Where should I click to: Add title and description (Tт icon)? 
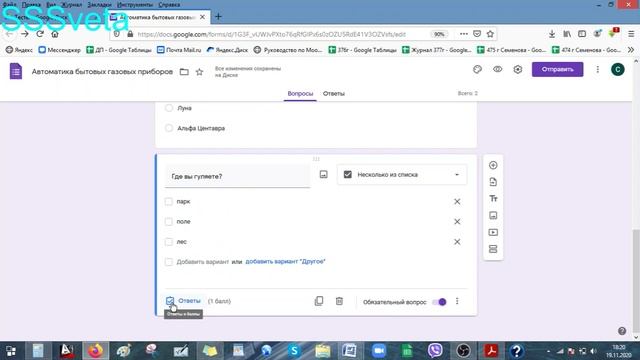(493, 199)
